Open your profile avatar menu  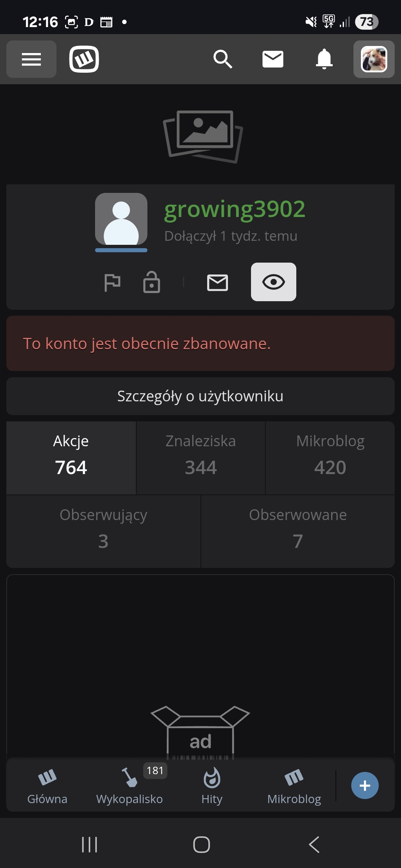coord(374,59)
